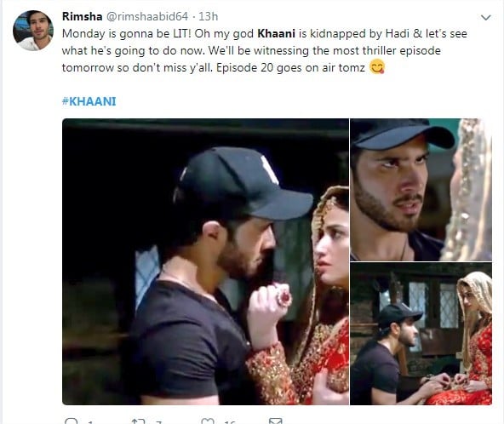Open bottom-right image of seated couple
The height and width of the screenshot is (424, 504).
click(421, 334)
